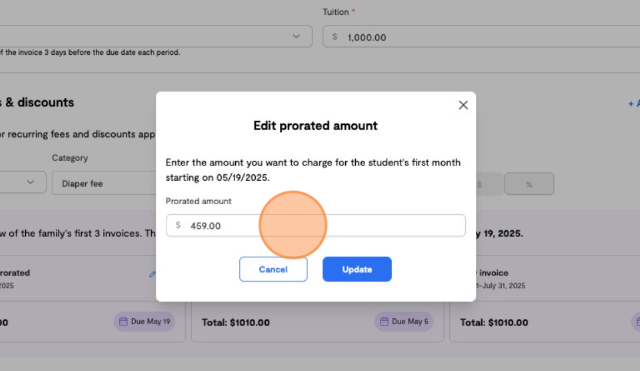
Task: Click the calendar icon in Due May 19
Action: (x=123, y=322)
